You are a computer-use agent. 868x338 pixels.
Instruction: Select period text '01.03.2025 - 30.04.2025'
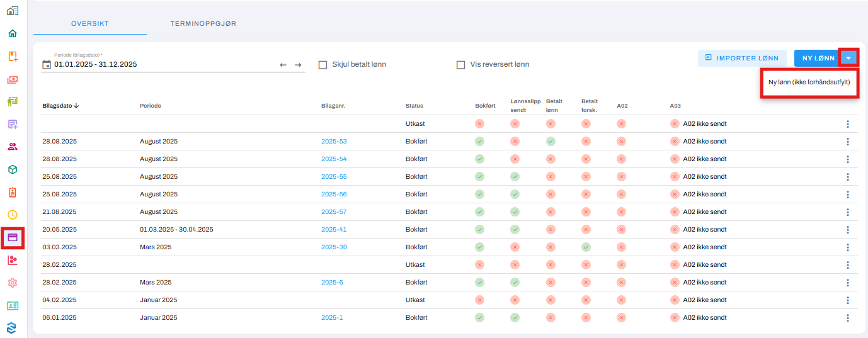176,230
